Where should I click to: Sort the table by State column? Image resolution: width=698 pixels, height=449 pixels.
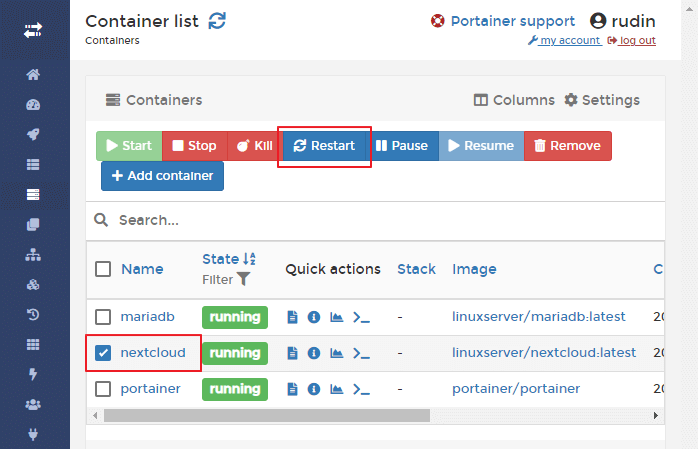tap(229, 259)
